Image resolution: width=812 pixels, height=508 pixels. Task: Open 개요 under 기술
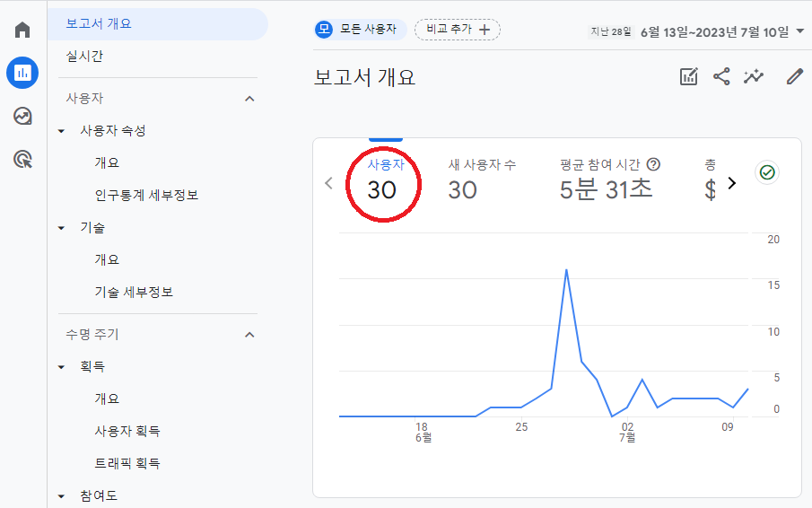tap(107, 259)
